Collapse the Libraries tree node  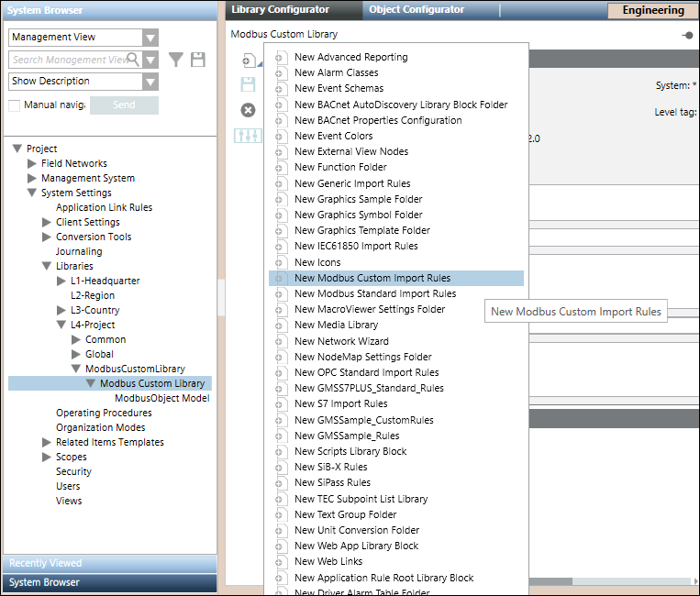pyautogui.click(x=47, y=266)
